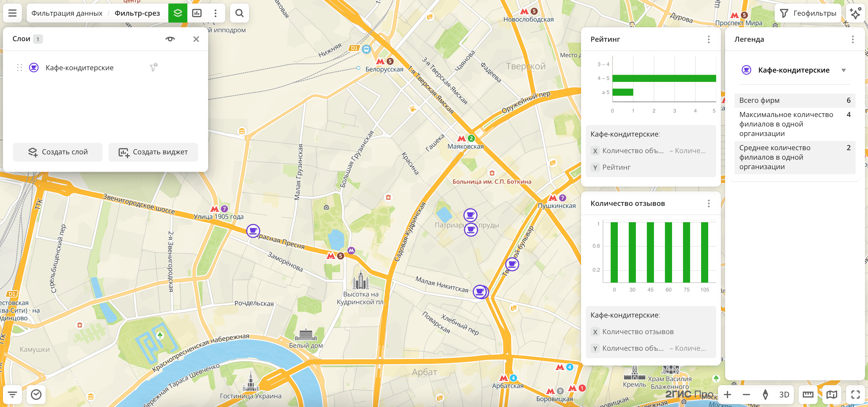Screen dimensions: 868x407
Task: Click the search magnifier icon
Action: pos(239,13)
